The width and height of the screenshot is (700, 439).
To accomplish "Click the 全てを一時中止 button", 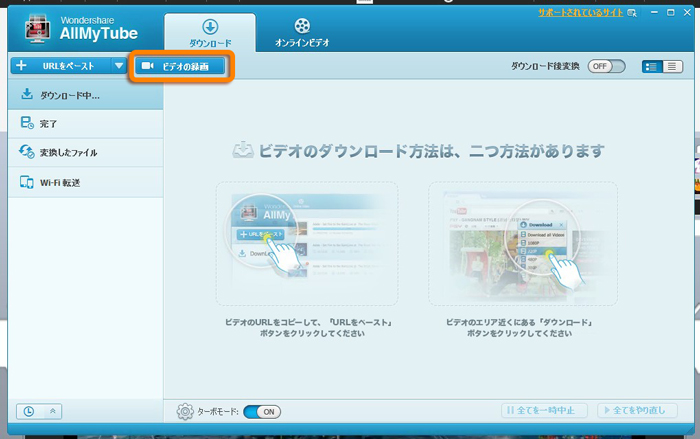I will tap(544, 410).
